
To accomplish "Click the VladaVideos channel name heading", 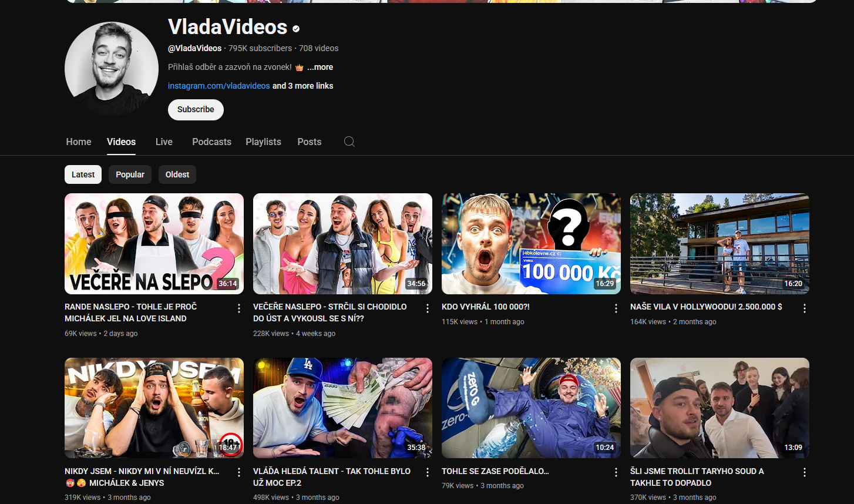I will 227,27.
